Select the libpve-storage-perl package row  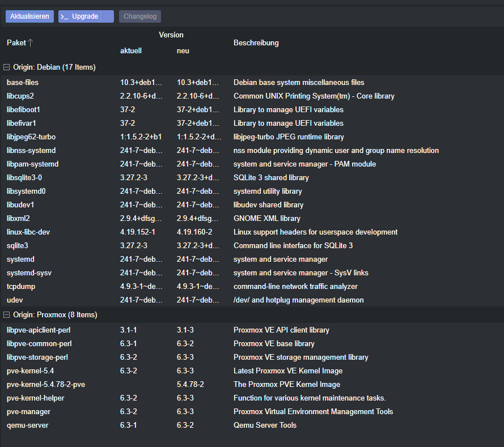[252, 357]
